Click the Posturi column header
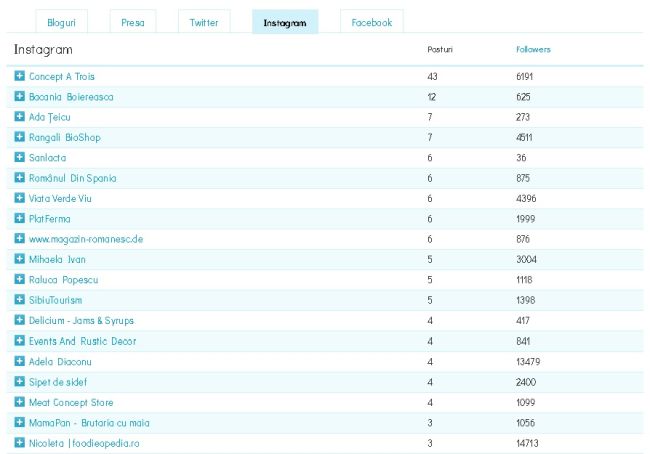 440,49
